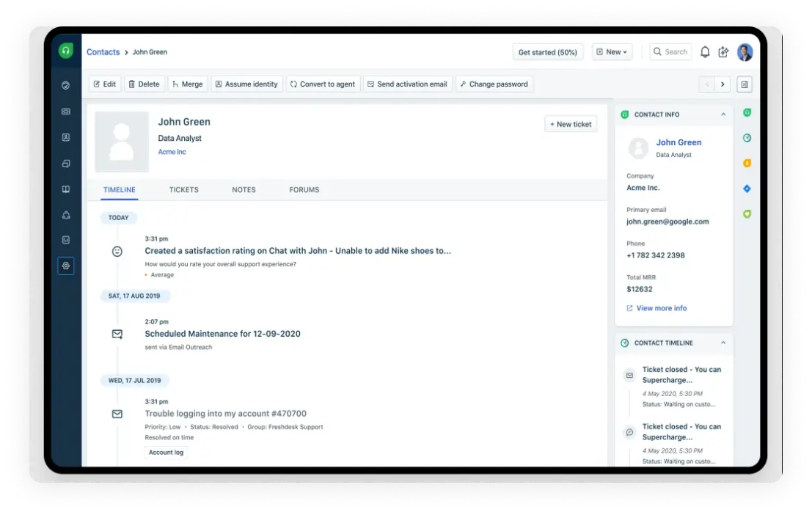Click the search magnifier in the top bar
Viewport: 812px width, 515px height.
point(658,52)
